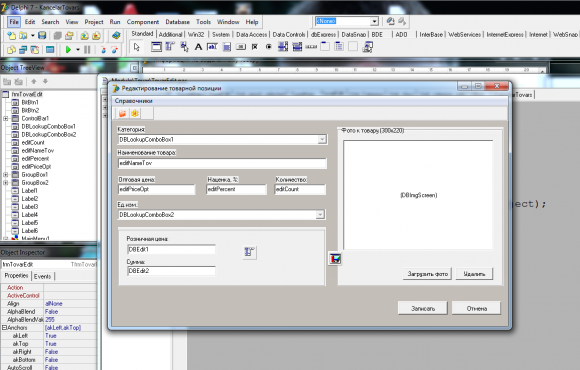The image size is (580, 370).
Task: Click the Записать button
Action: coord(423,308)
